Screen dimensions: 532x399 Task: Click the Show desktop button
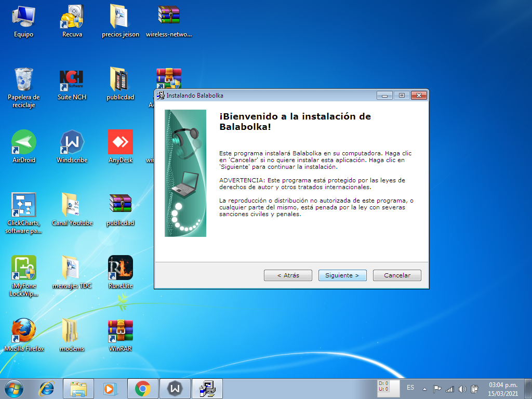[x=528, y=389]
